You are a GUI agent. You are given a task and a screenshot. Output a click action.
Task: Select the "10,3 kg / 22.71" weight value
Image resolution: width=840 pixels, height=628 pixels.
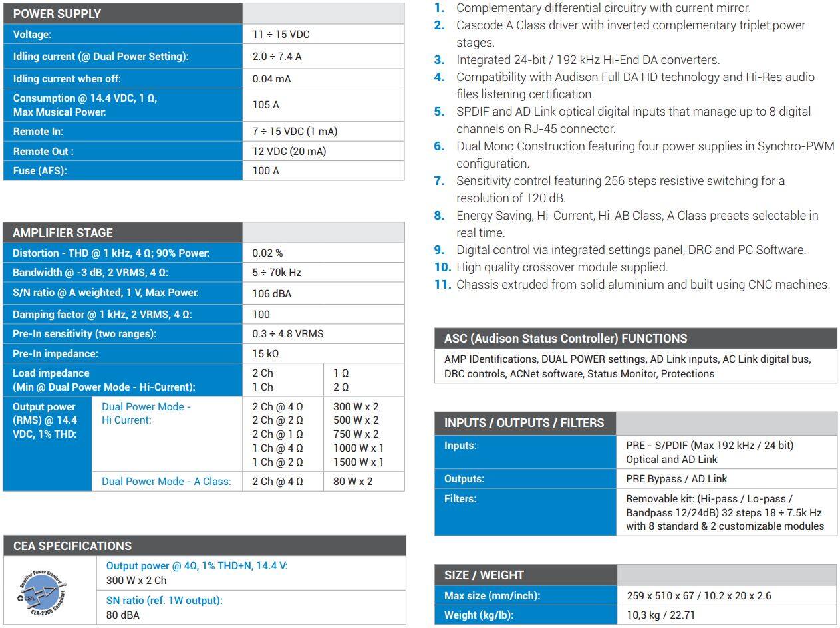(661, 615)
